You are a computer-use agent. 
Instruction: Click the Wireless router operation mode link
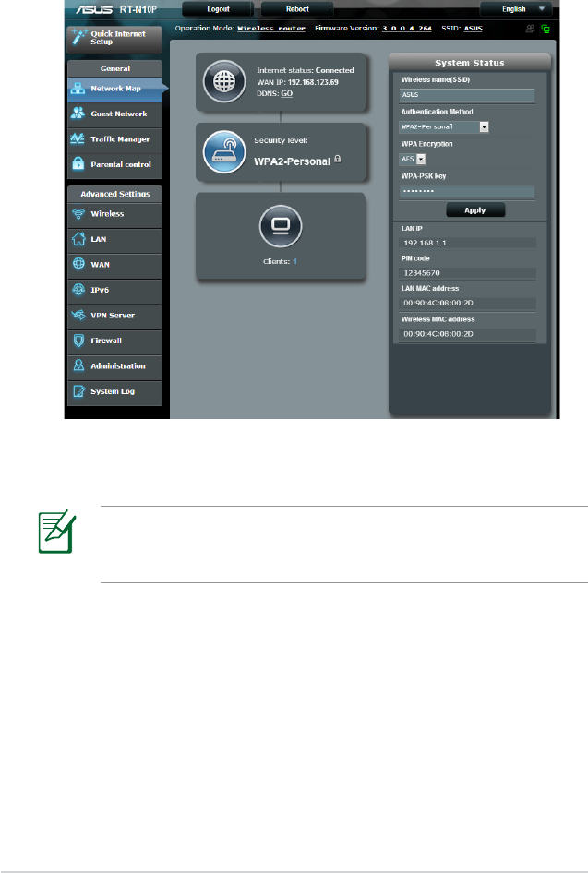(271, 29)
